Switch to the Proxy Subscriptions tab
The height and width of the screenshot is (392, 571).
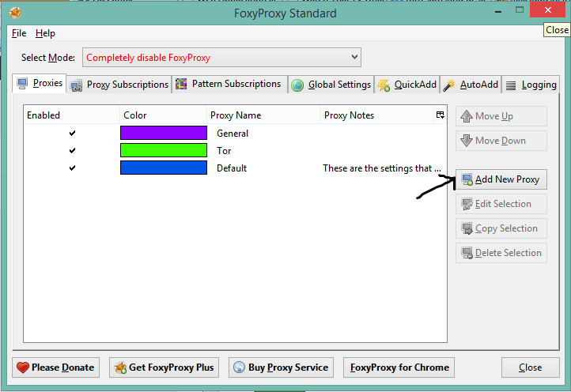click(119, 85)
